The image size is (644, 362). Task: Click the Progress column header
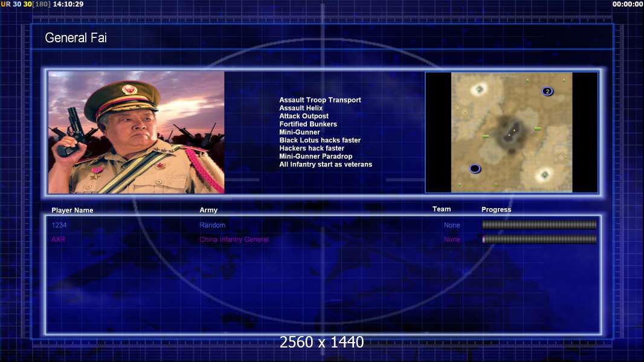(x=496, y=209)
